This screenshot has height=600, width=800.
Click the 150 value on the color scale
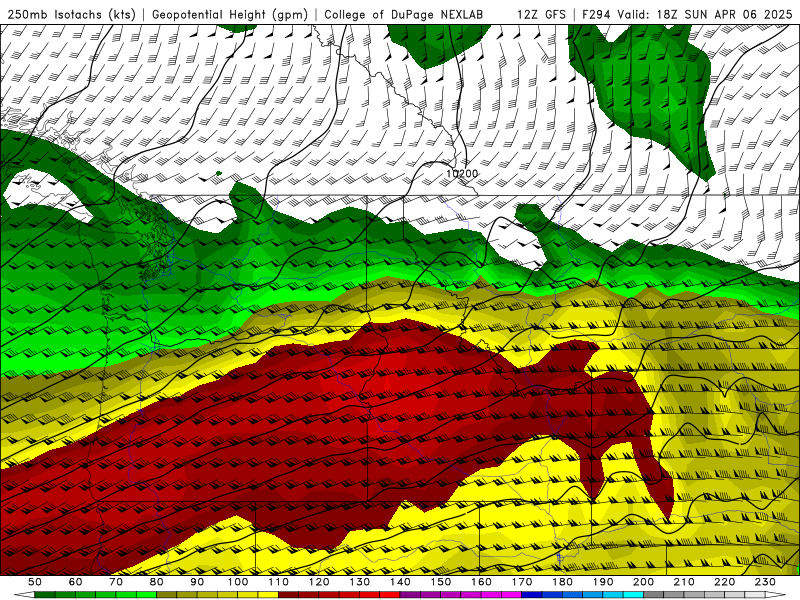click(x=441, y=582)
